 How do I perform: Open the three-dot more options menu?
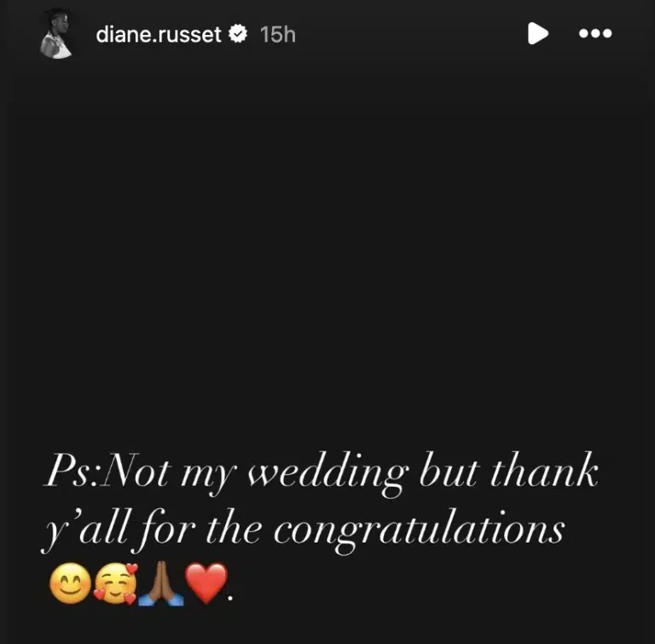click(x=595, y=33)
